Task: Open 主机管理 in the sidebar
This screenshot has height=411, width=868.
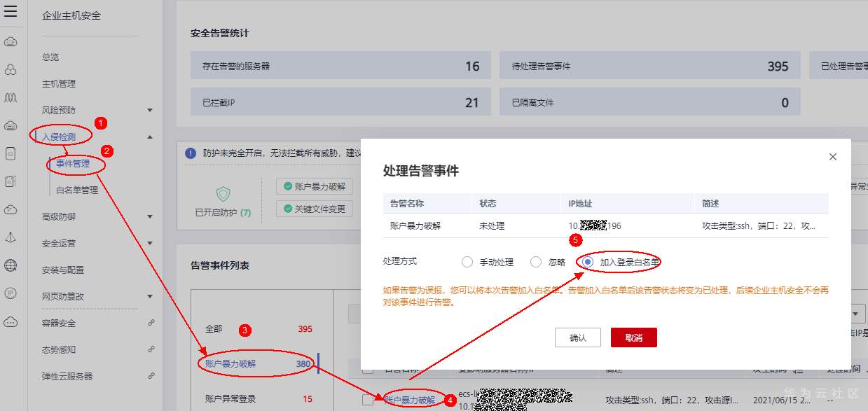Action: coord(59,83)
